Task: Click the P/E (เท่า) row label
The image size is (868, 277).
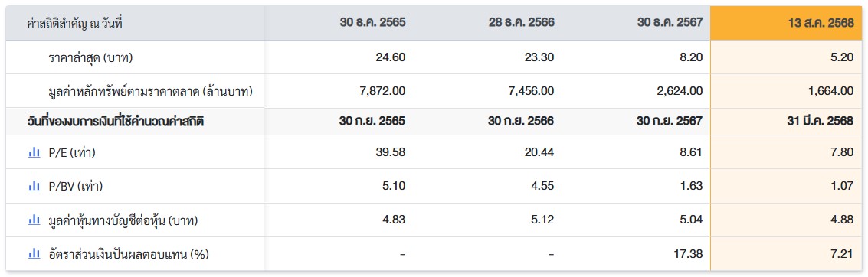Action: click(72, 153)
